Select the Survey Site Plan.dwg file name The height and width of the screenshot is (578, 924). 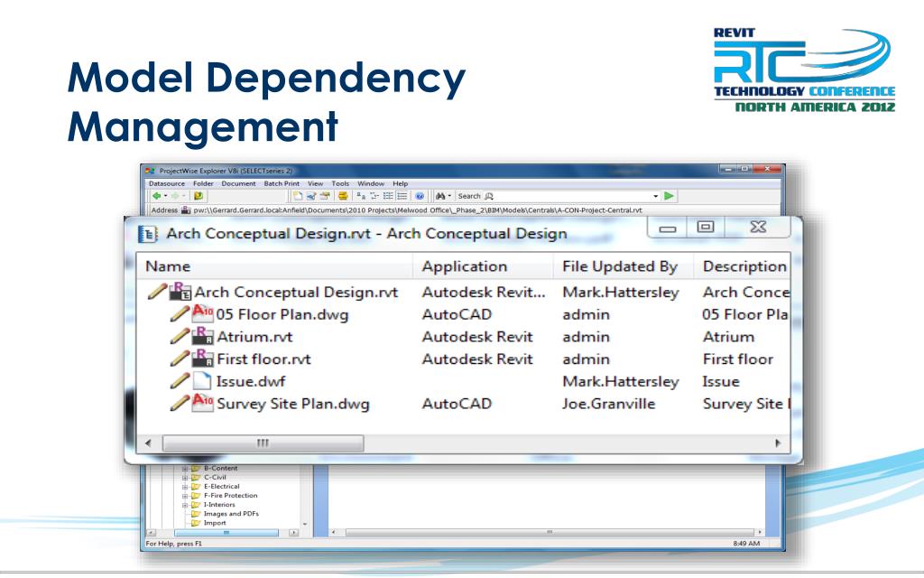(293, 404)
